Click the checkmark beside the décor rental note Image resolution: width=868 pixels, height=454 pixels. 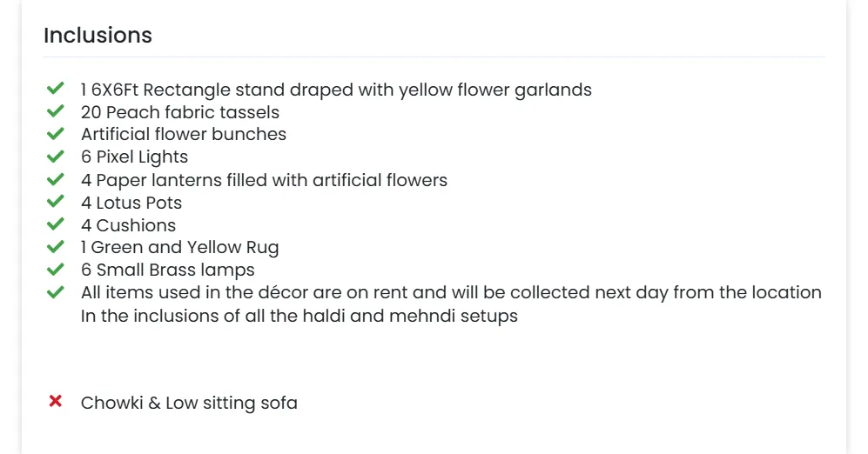tap(56, 292)
